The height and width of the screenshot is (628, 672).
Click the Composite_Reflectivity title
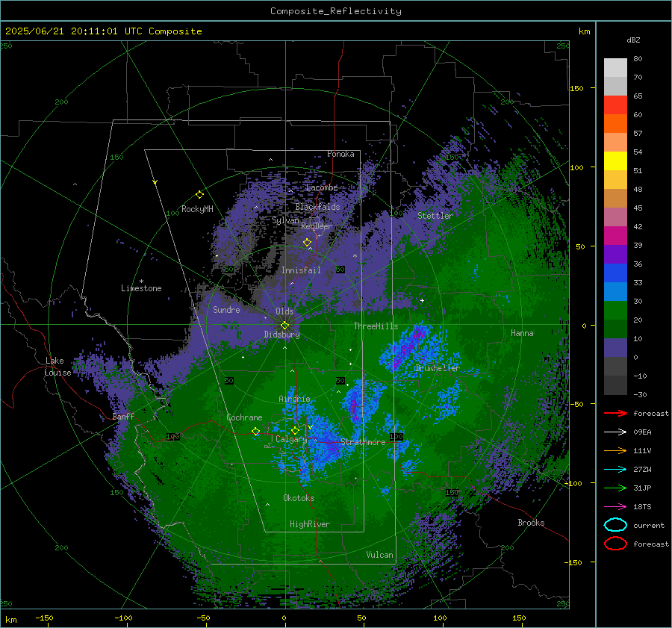click(x=335, y=11)
